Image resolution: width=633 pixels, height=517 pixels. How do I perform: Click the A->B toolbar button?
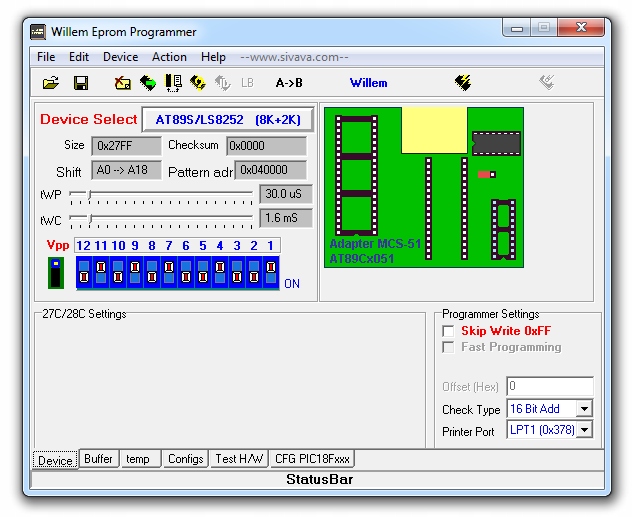click(x=289, y=83)
